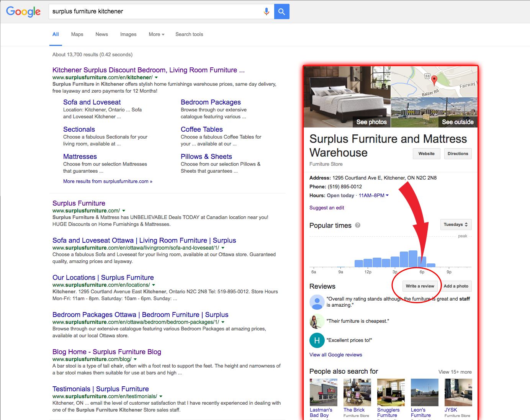This screenshot has height=420, width=530.
Task: Open the 'Bedroom Packages' sitelink
Action: point(211,102)
